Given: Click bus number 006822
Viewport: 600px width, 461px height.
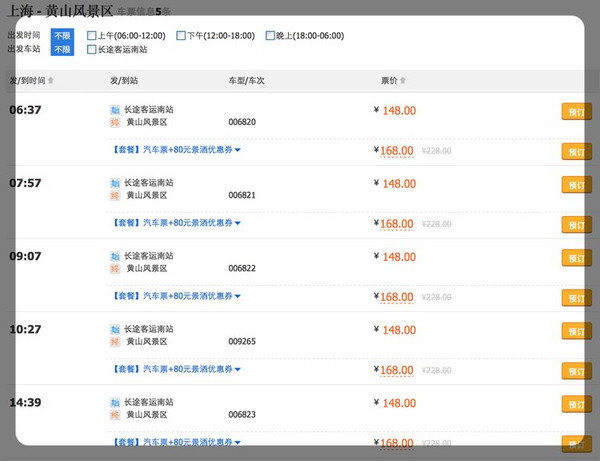Looking at the screenshot, I should pos(242,268).
